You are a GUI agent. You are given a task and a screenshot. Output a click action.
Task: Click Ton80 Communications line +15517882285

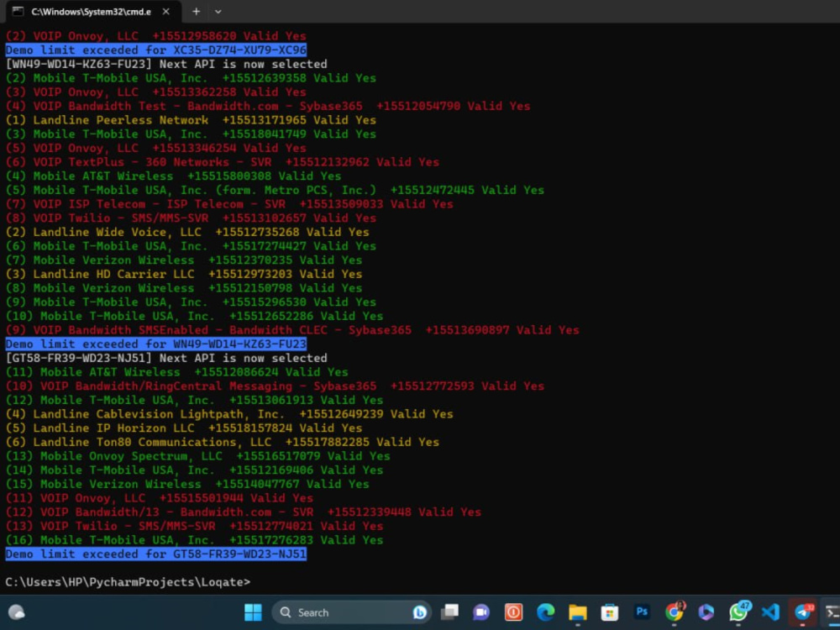(x=223, y=442)
